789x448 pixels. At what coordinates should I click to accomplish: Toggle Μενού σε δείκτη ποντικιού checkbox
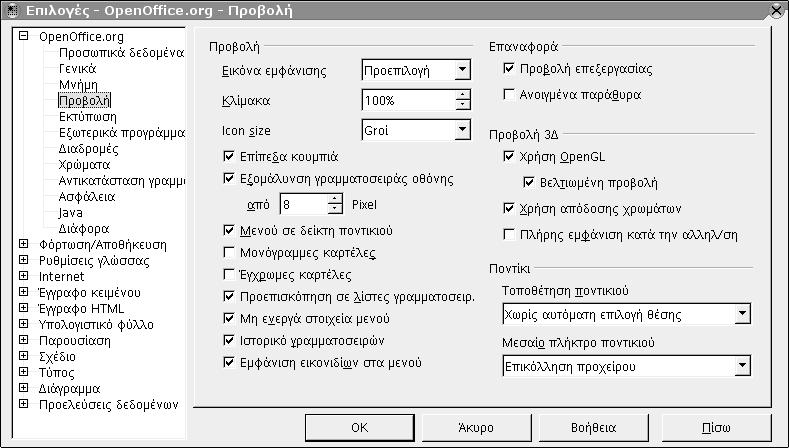[229, 231]
